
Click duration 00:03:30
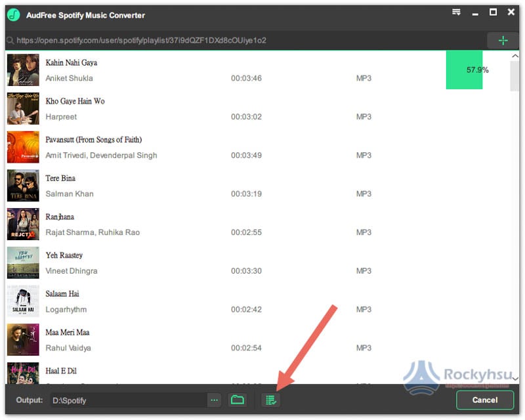point(247,270)
